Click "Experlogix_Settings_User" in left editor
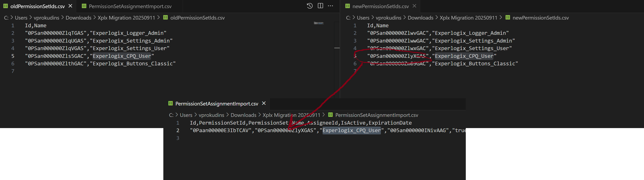The image size is (644, 180). coord(130,48)
